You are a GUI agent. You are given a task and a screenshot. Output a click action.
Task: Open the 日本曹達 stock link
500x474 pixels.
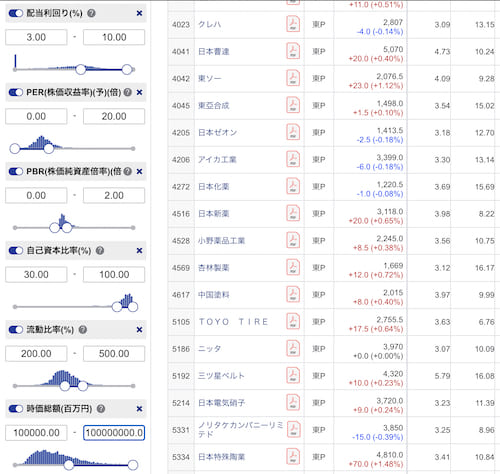pos(214,52)
